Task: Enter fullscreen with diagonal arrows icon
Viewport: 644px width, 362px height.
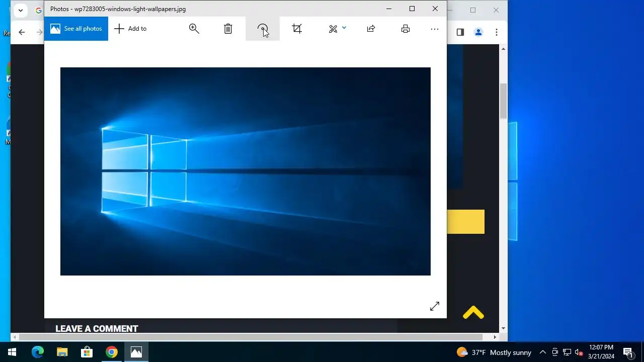Action: 435,306
